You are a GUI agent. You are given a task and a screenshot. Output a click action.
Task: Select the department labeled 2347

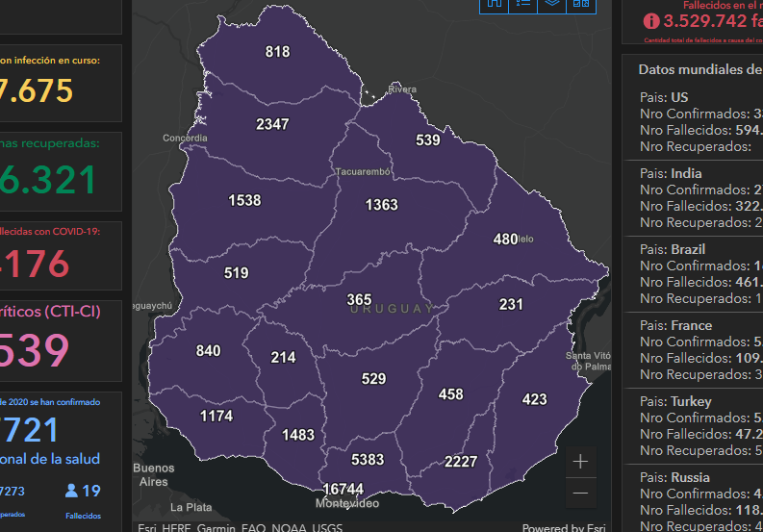coord(272,124)
